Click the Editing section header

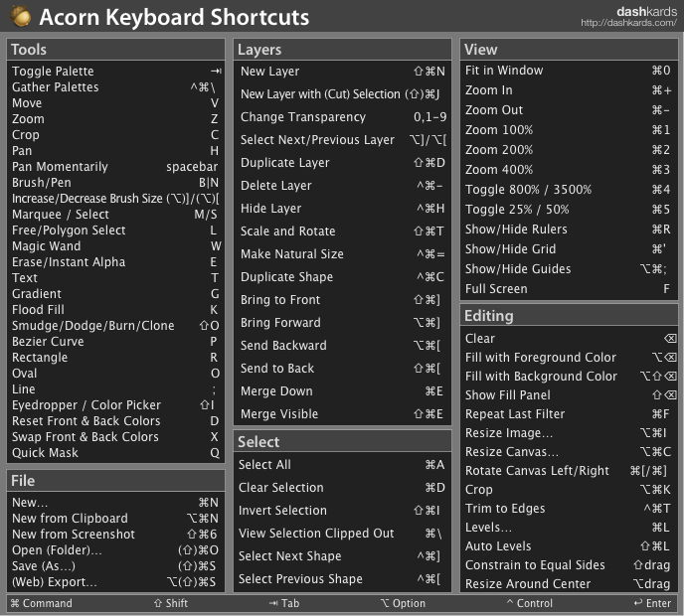pyautogui.click(x=569, y=316)
